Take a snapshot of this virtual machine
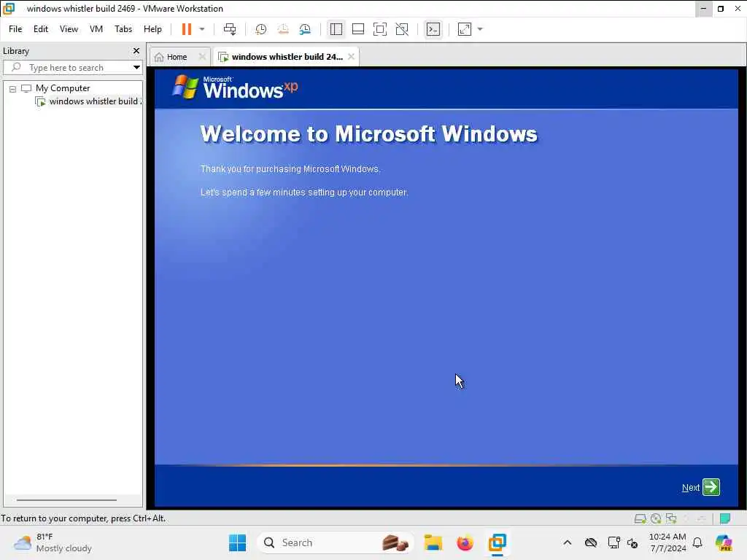The width and height of the screenshot is (747, 560). [260, 29]
